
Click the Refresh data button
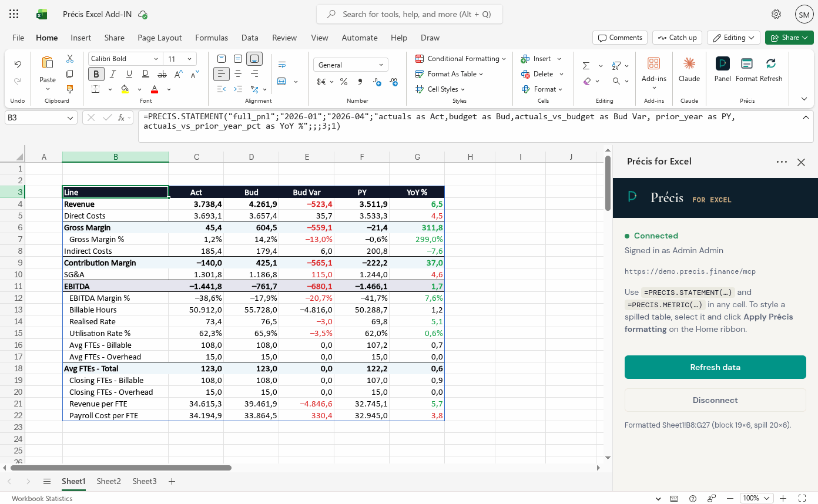pyautogui.click(x=715, y=367)
